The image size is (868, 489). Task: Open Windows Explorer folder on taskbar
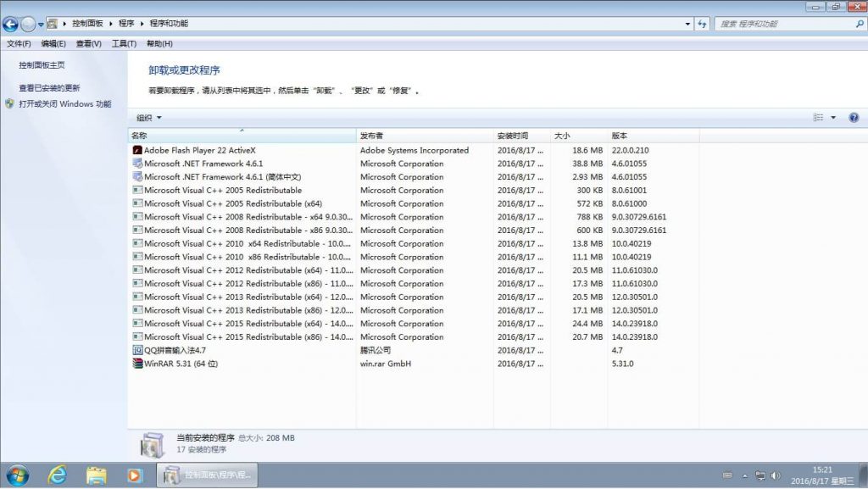[96, 475]
